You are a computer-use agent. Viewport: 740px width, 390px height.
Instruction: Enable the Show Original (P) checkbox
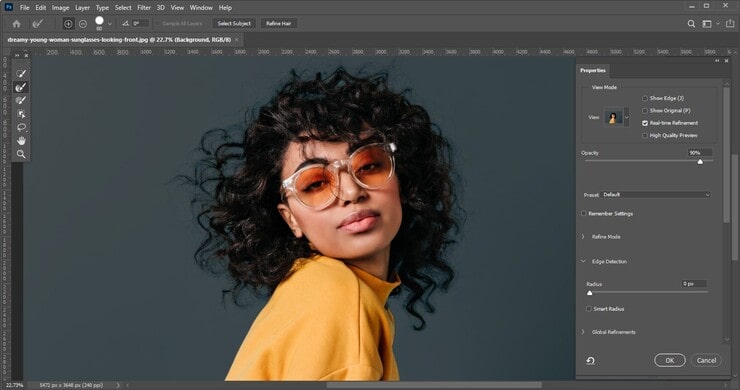click(x=645, y=110)
